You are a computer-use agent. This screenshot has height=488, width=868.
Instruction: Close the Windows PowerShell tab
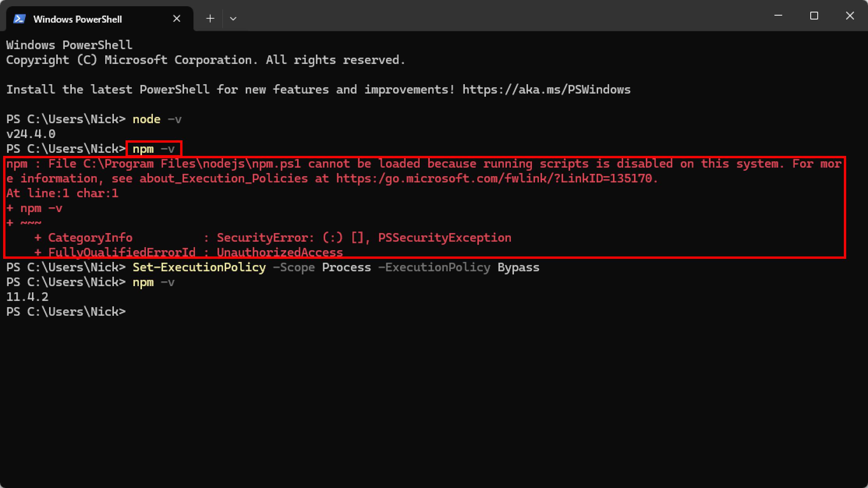pos(177,19)
